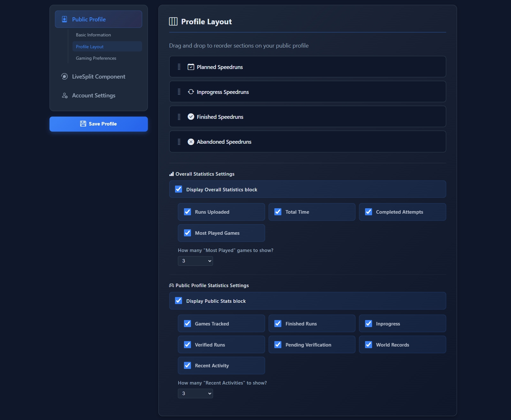Click the Abandoned Speedruns drag handle
The image size is (511, 420).
coord(179,142)
